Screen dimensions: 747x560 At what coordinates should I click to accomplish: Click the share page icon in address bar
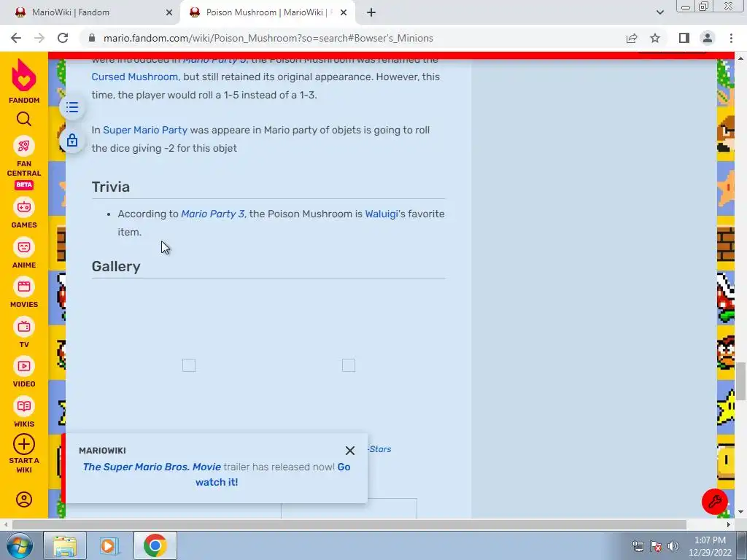[x=632, y=38]
